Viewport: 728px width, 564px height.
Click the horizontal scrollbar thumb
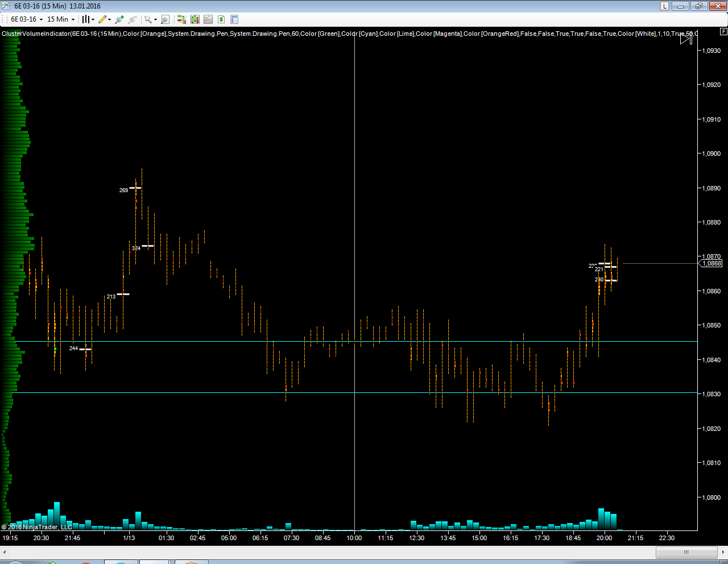[x=686, y=552]
